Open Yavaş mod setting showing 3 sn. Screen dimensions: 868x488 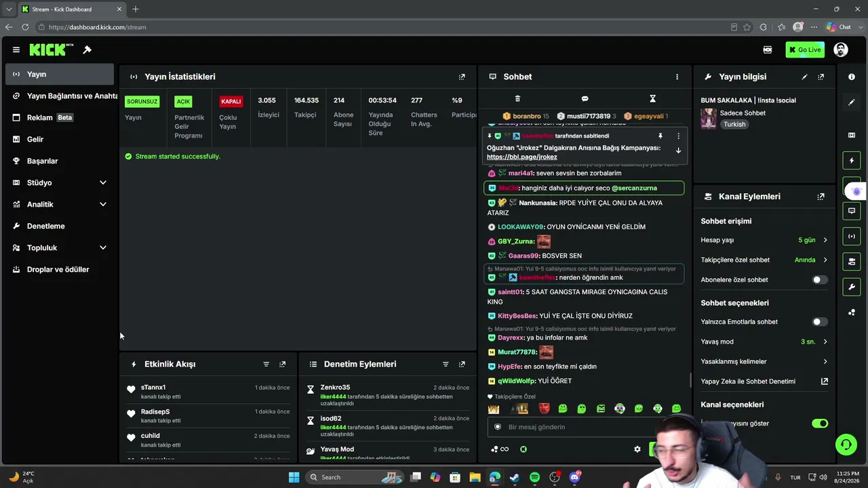[x=764, y=342]
